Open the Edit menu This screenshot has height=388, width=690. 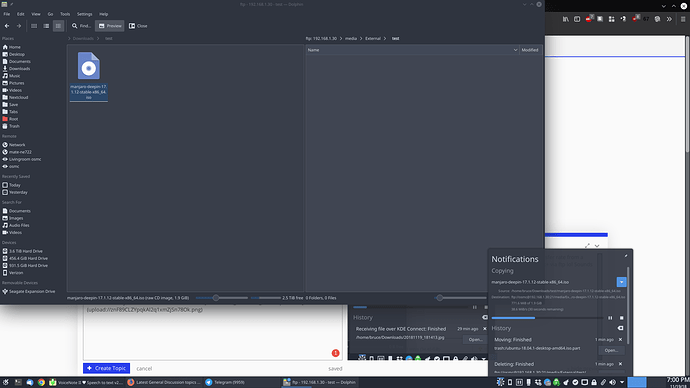pyautogui.click(x=21, y=14)
